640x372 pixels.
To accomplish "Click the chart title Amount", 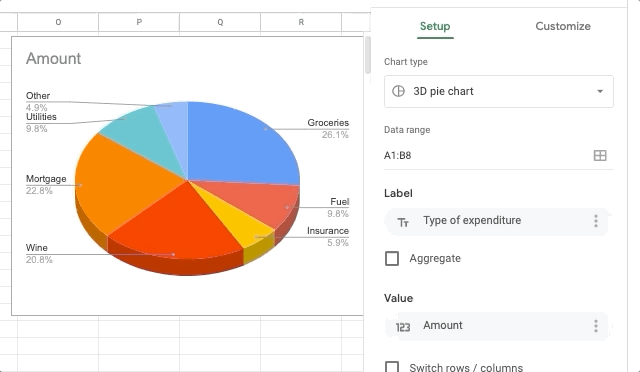I will pos(53,59).
